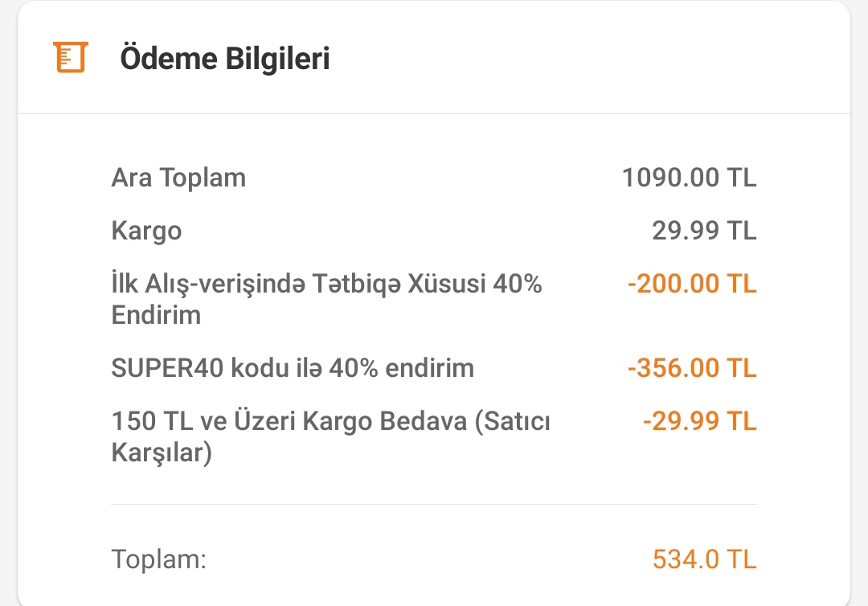Viewport: 868px width, 606px height.
Task: Click the gray 29.99 TL shipping fee
Action: coord(704,231)
